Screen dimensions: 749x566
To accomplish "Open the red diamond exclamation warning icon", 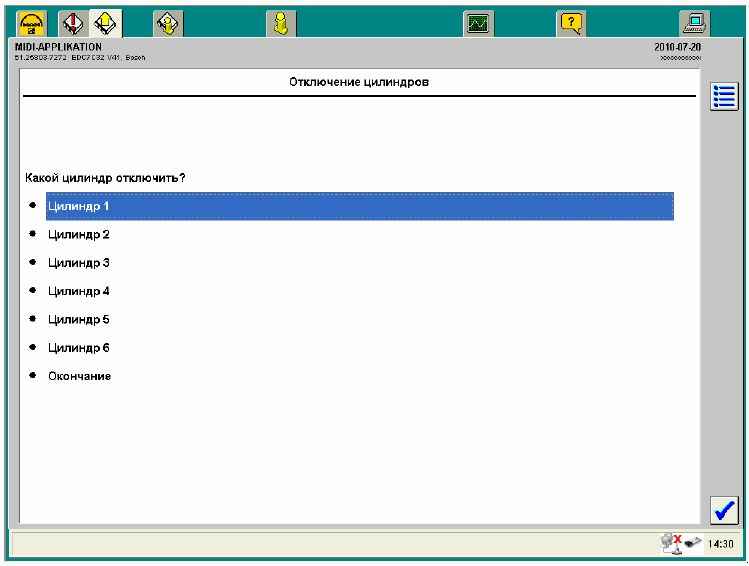I will tap(74, 21).
